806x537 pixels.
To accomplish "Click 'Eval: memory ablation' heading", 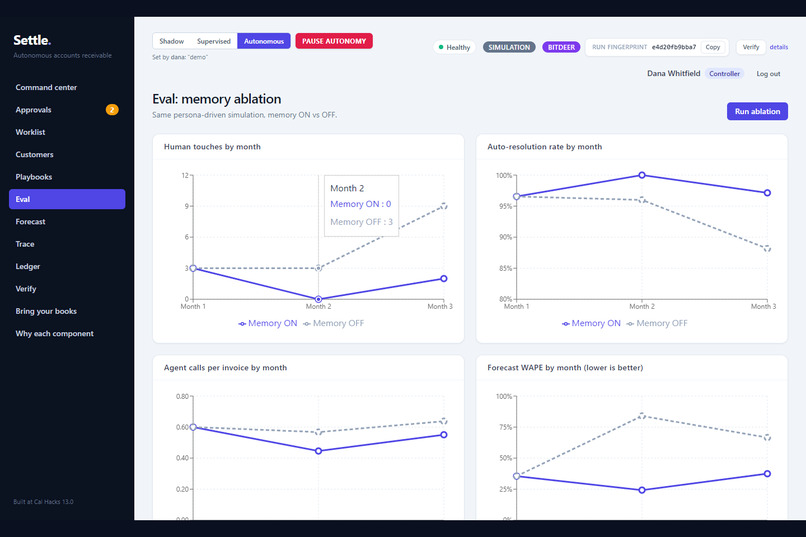I will pos(216,99).
